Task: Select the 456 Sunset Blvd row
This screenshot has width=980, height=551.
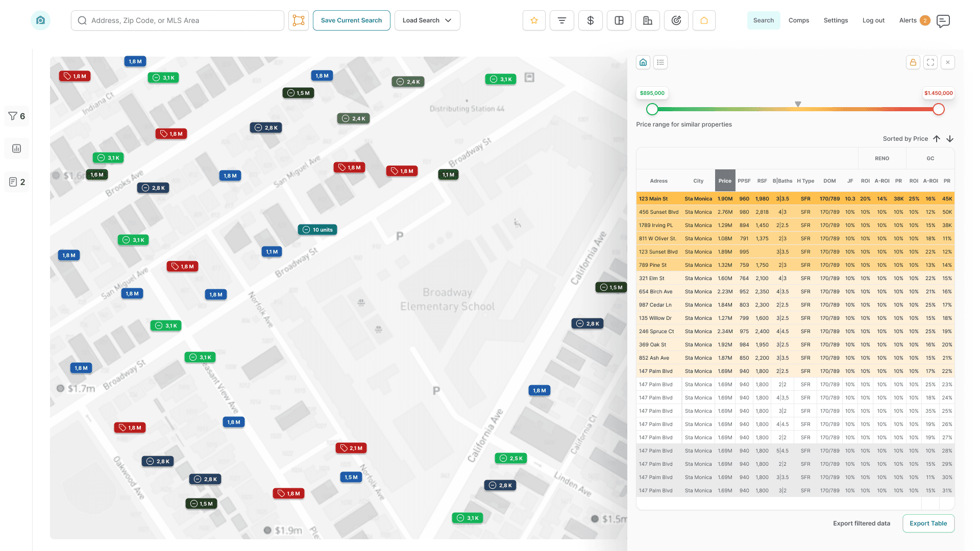Action: (x=795, y=212)
